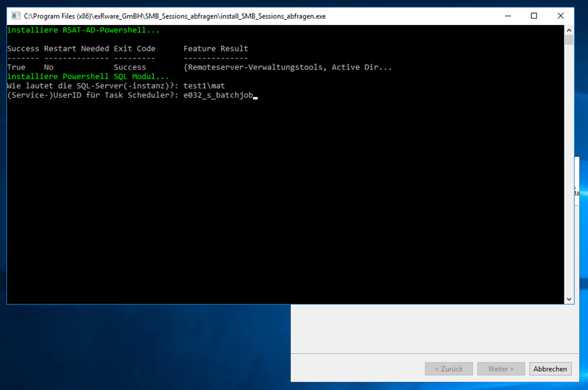
Task: Click the line installiere RSAT-AD-Powershell...
Action: click(83, 30)
